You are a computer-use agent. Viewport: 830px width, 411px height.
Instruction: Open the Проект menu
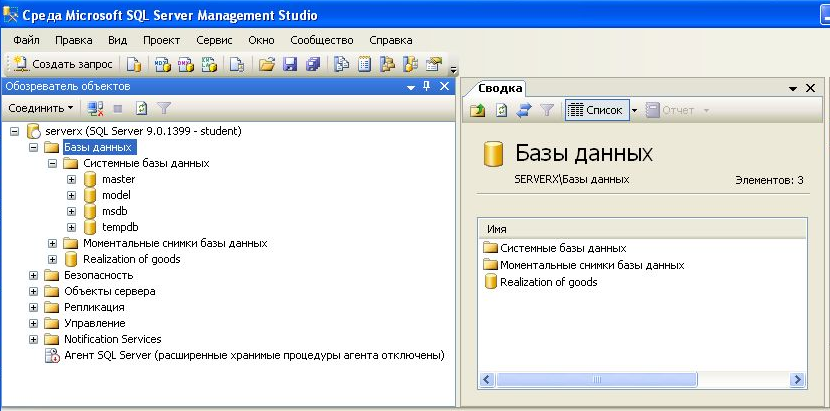point(161,40)
